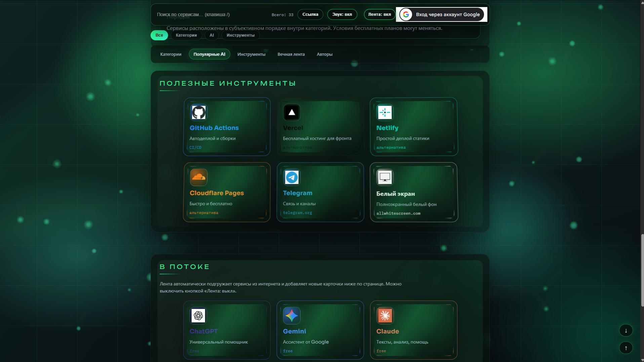The image size is (644, 362).
Task: Select the GitHub Actions card icon
Action: (199, 112)
